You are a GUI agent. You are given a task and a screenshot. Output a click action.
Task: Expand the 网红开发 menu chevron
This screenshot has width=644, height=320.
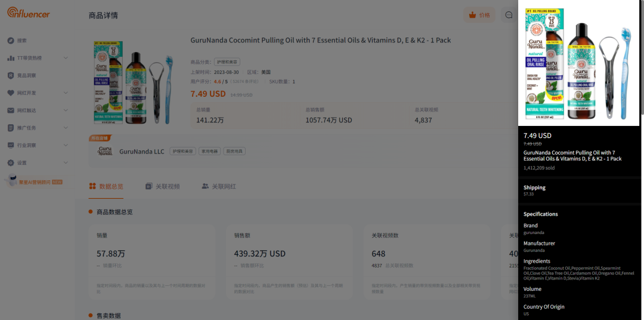pyautogui.click(x=66, y=93)
